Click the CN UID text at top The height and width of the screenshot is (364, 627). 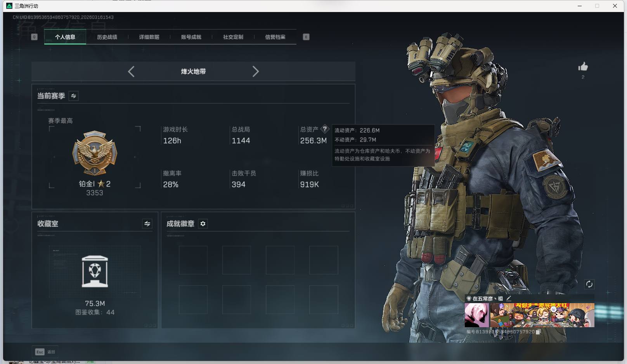click(63, 17)
